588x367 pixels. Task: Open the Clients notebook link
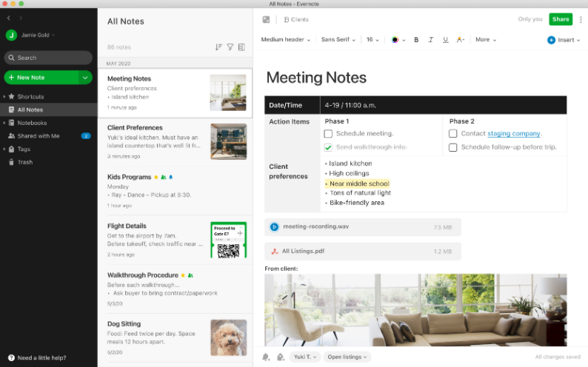[x=296, y=19]
